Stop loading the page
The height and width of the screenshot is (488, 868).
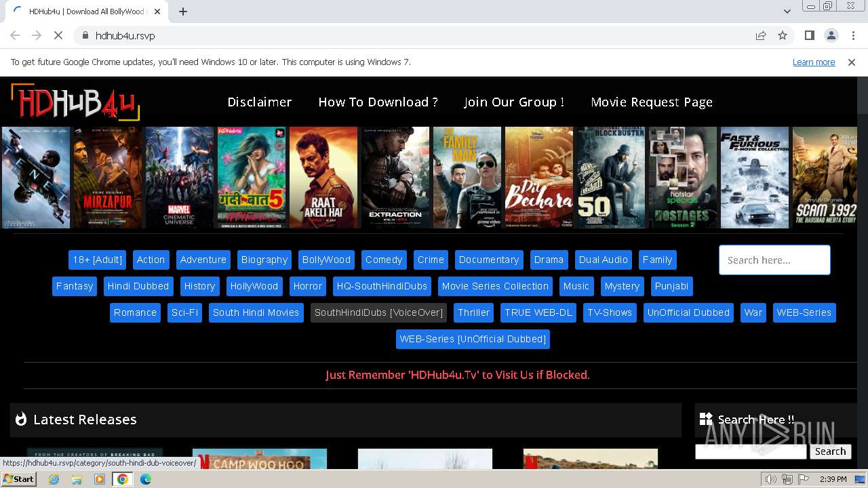coord(58,35)
